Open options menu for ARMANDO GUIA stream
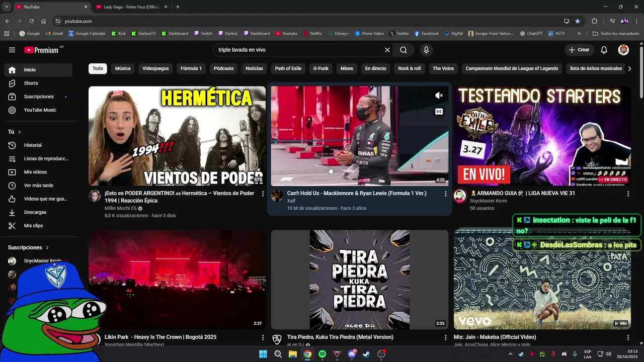This screenshot has height=362, width=644. 628,194
